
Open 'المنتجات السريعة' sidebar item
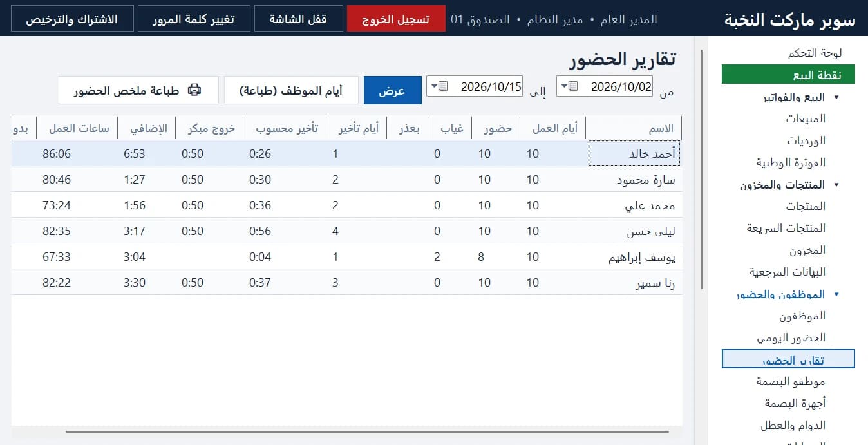point(786,229)
